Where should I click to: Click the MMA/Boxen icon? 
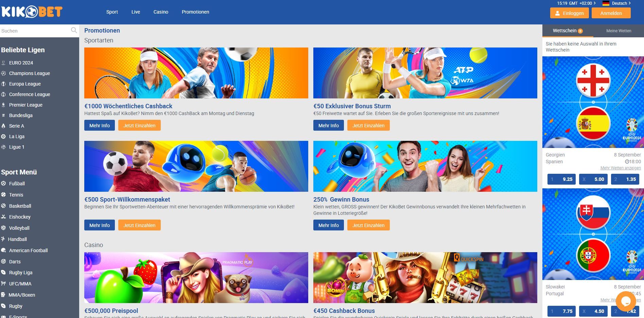(x=3, y=295)
